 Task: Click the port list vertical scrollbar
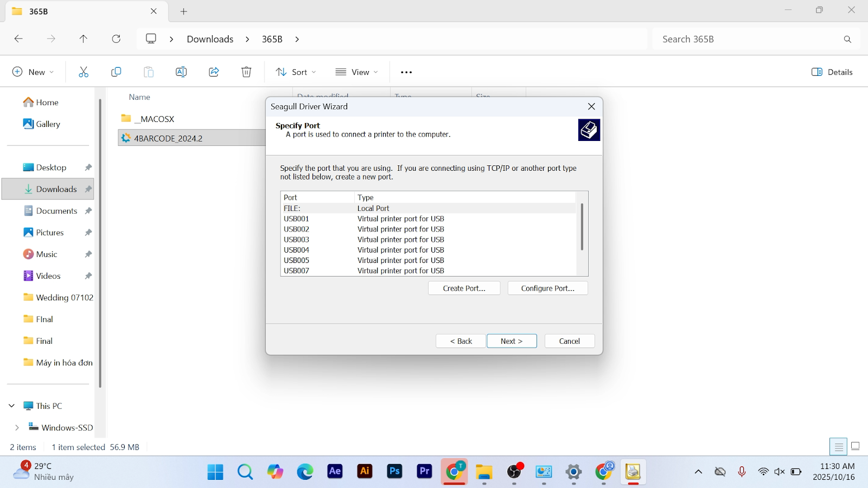tap(582, 227)
